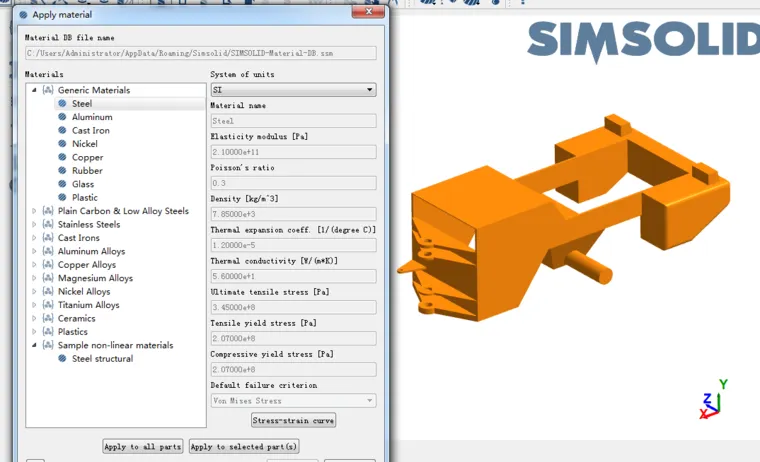Click the Ultimate tensile stress field
Screen dimensions: 760x462
click(x=293, y=307)
